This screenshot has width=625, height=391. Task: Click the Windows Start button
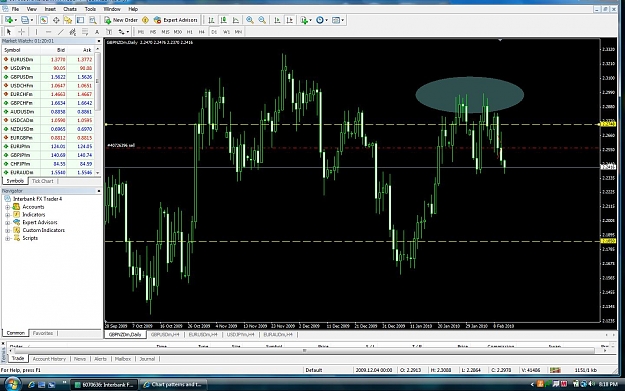(12, 384)
